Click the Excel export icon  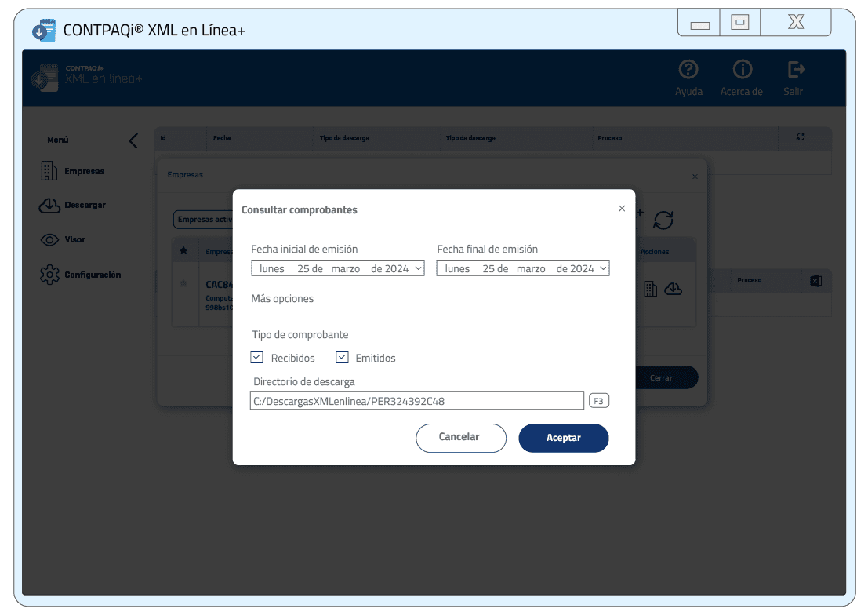click(815, 281)
